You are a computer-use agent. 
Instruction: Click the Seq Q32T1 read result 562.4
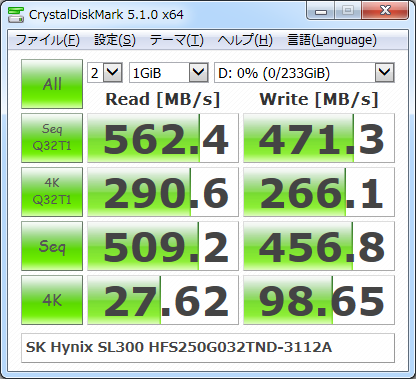pos(163,138)
